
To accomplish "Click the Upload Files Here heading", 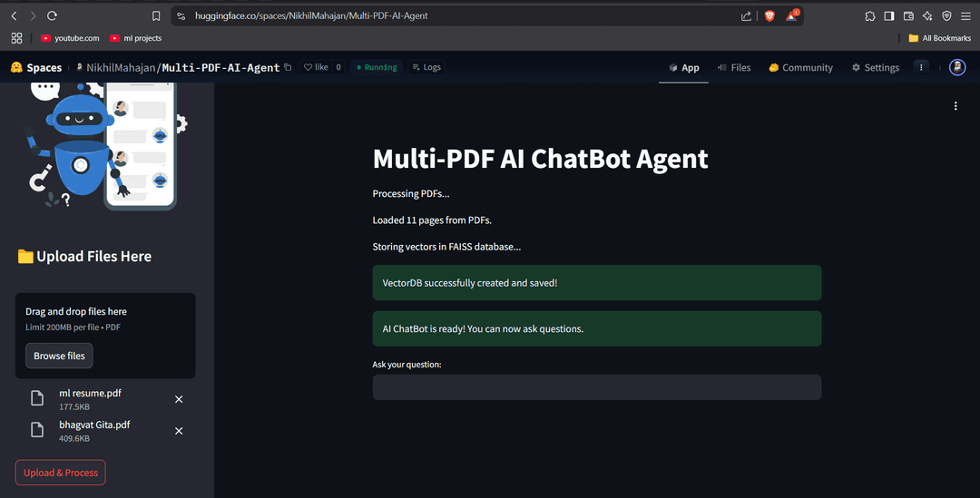I will [85, 256].
